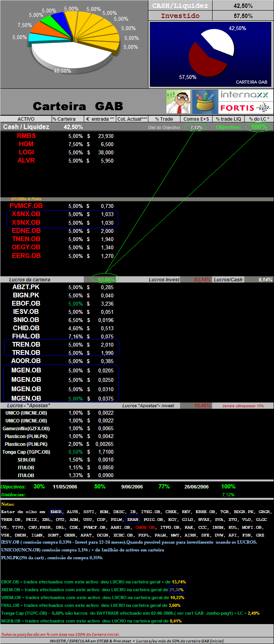This screenshot has height=644, width=274.
Task: Select the Tonga Cap (TGPC.OB) row label
Action: tap(26, 452)
